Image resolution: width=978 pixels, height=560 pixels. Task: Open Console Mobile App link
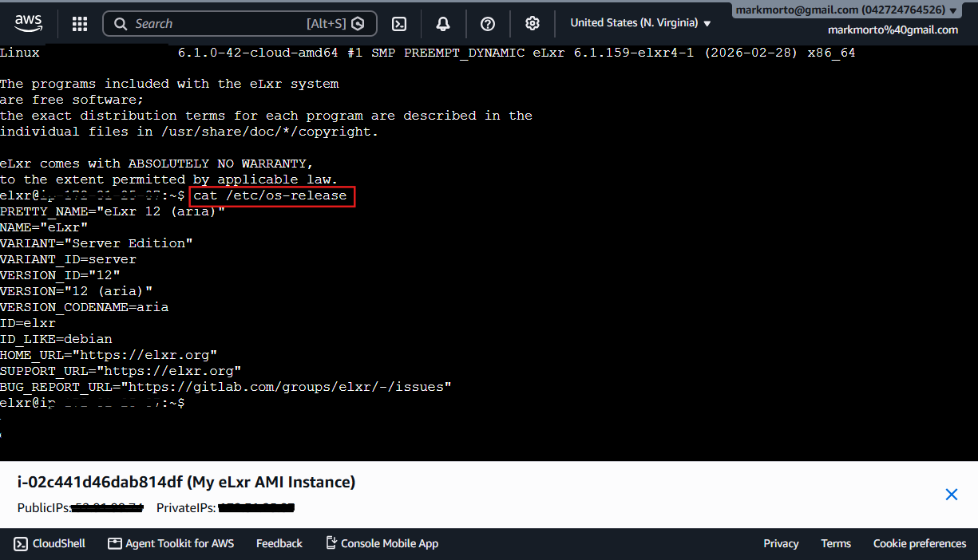pos(382,543)
